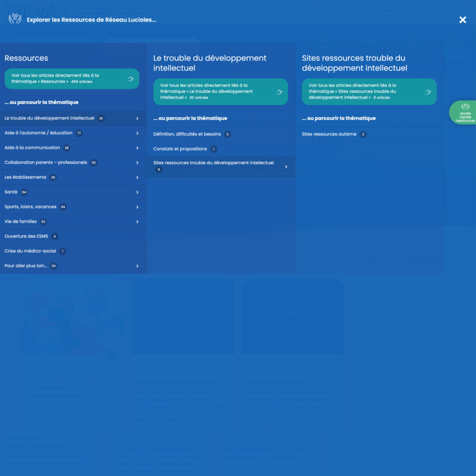Expand chevron next to Les établissements

tap(137, 178)
